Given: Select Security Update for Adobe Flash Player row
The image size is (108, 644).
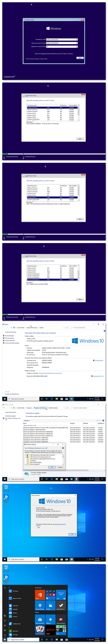Looking at the screenshot, I should (64, 430).
